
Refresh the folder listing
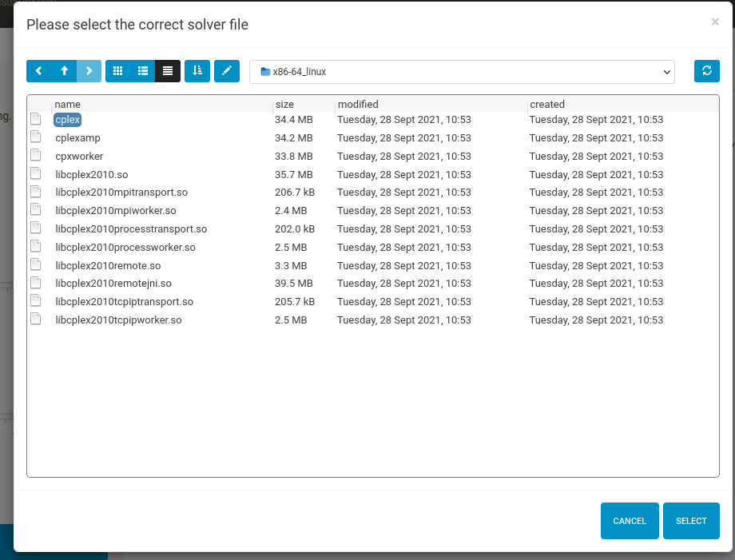pos(707,71)
